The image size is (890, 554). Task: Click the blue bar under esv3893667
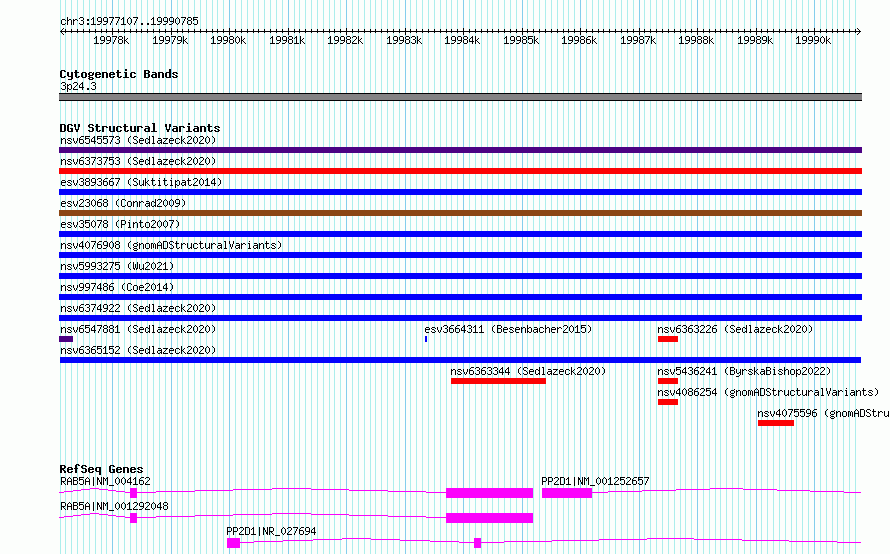[x=460, y=192]
